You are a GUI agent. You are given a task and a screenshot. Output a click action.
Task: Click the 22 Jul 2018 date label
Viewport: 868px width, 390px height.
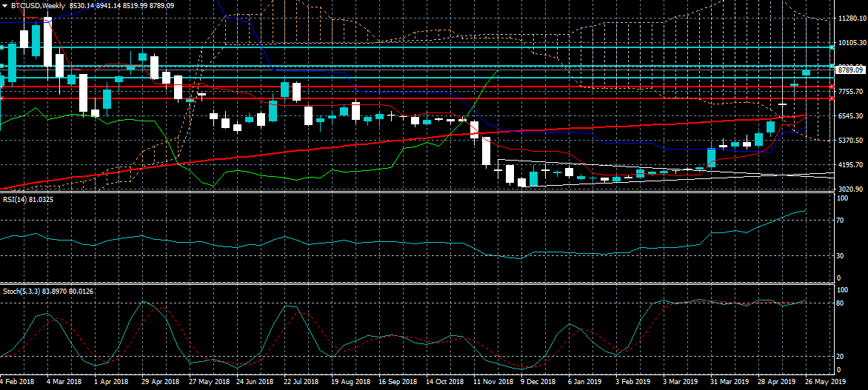click(x=301, y=382)
